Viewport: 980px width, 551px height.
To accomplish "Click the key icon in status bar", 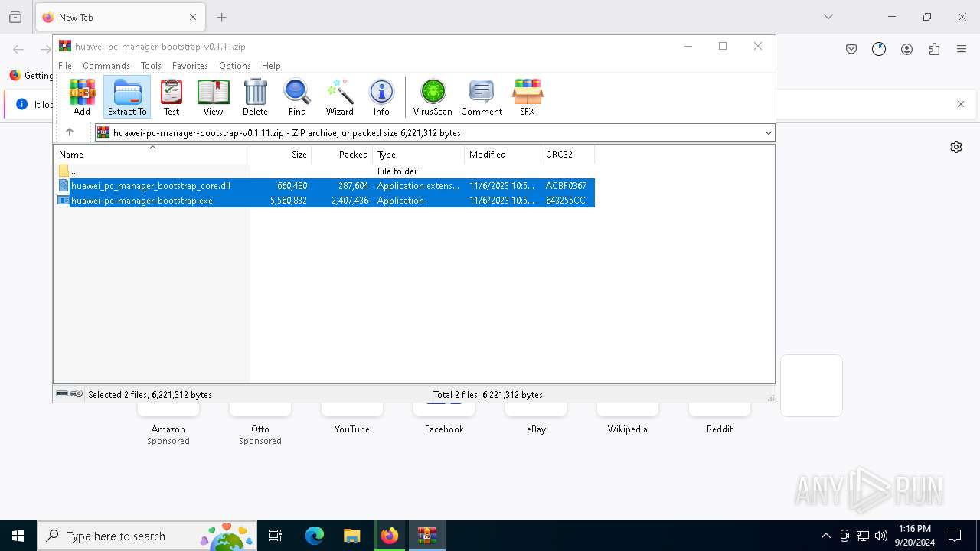I will 77,394.
